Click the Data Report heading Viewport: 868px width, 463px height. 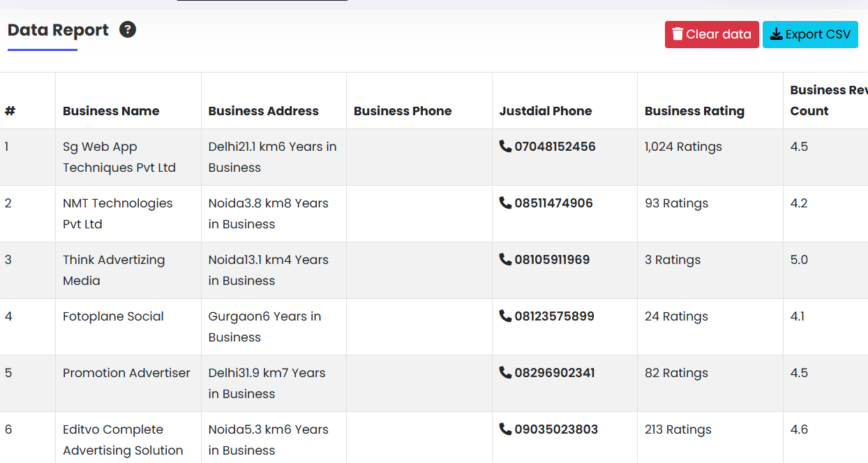(58, 31)
